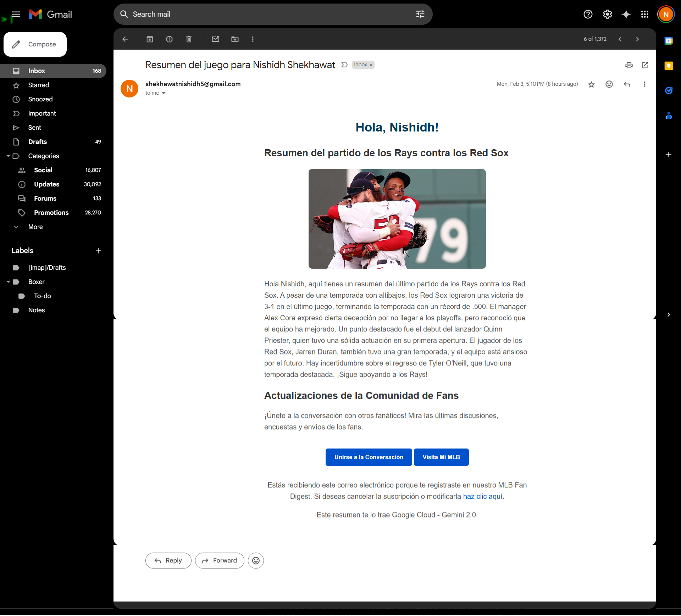This screenshot has height=616, width=681.
Task: Add emoji reaction beside the star
Action: (x=609, y=84)
